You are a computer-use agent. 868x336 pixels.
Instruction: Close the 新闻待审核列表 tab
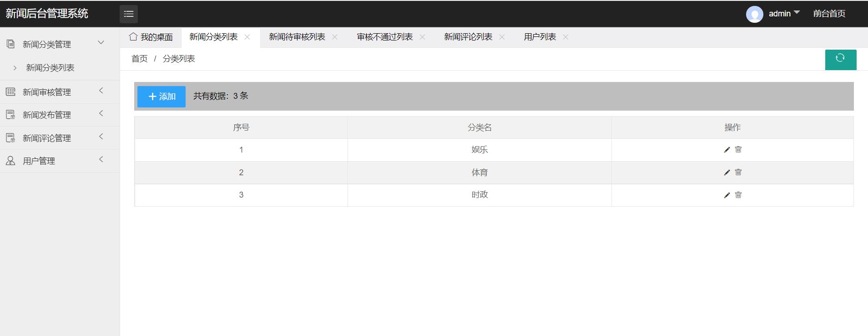point(335,37)
